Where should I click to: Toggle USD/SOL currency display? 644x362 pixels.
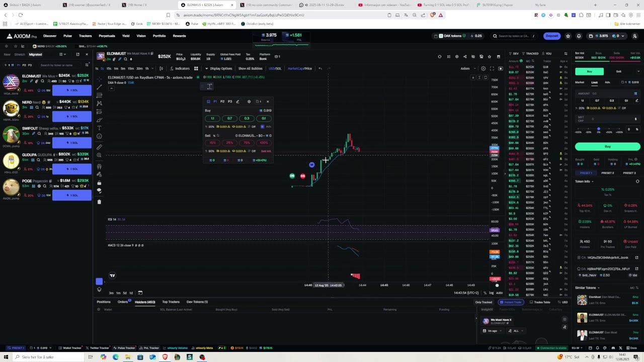[x=275, y=68]
